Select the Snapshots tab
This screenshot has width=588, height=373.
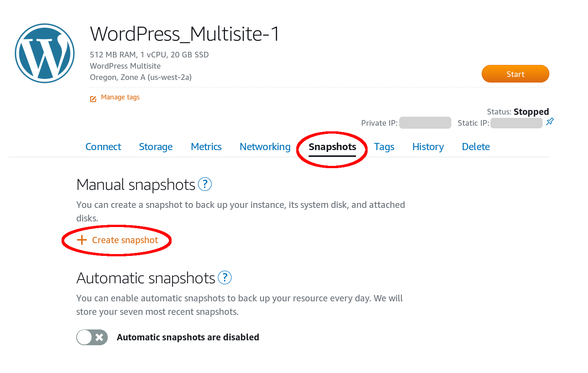click(332, 147)
